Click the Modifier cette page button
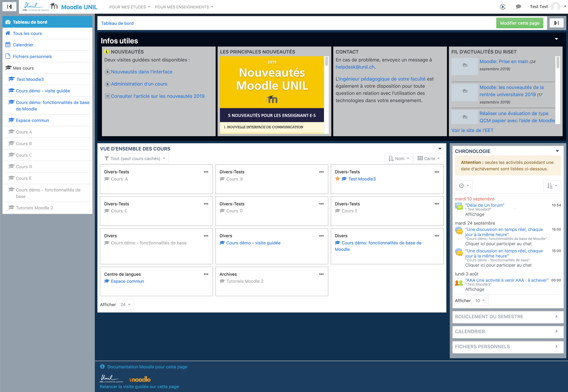 click(519, 23)
